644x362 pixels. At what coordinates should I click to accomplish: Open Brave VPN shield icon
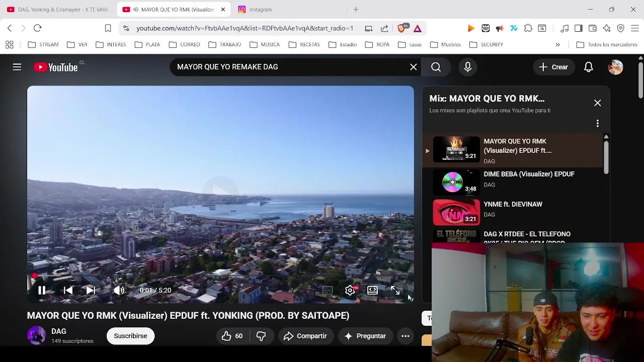tap(621, 28)
